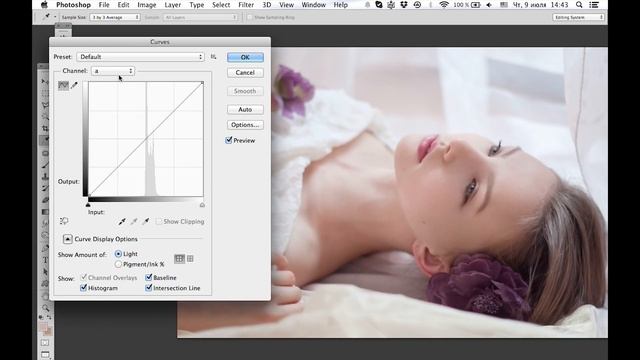
Task: Select the Type tool in toolbar
Action: coord(45,260)
